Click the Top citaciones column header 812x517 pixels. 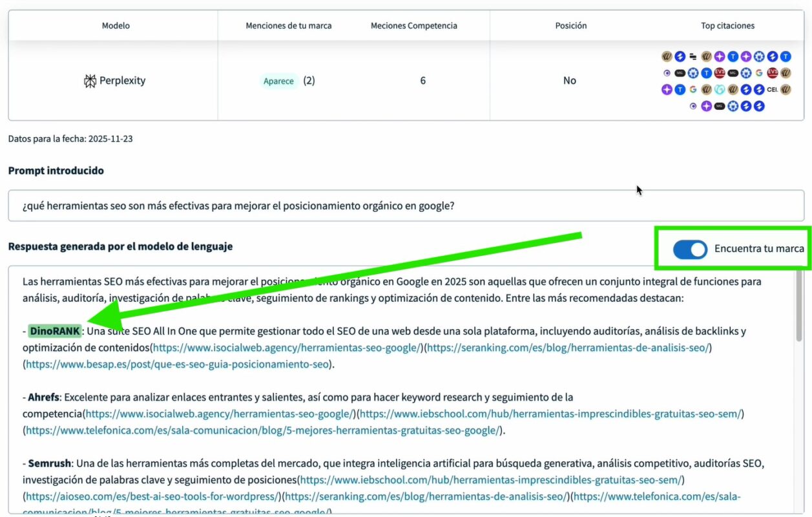click(728, 26)
